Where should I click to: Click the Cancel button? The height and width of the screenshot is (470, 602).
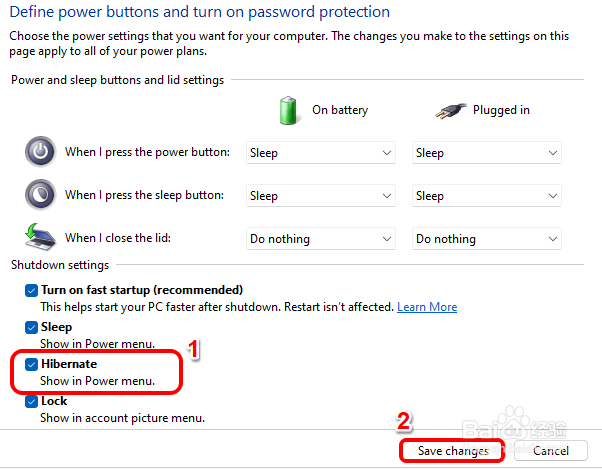[x=550, y=451]
